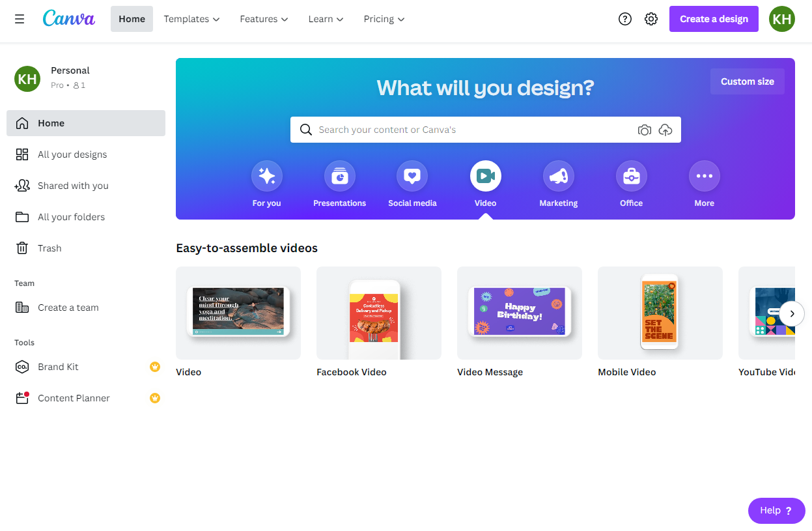This screenshot has width=812, height=531.
Task: Select the For you sparkle icon
Action: 267,176
